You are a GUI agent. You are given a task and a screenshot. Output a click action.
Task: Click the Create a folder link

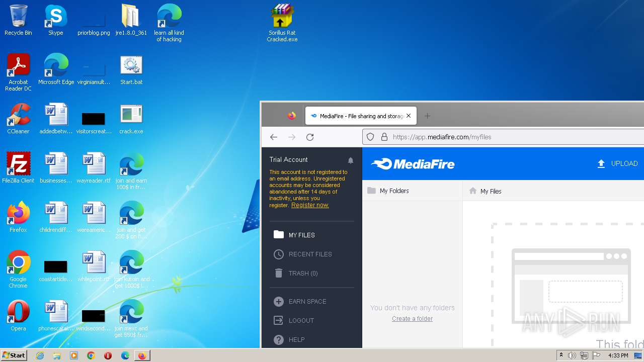[412, 319]
